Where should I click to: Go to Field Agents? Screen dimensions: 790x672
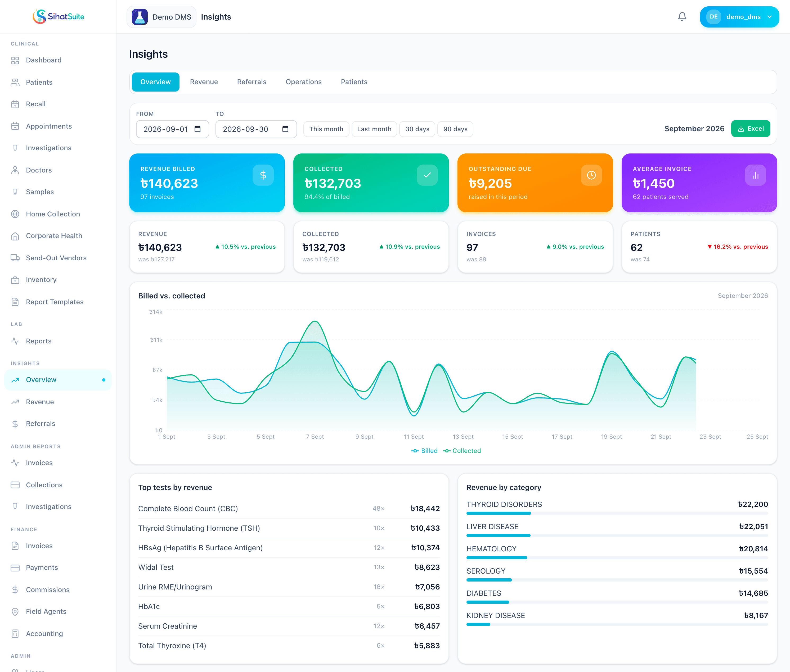click(58, 611)
